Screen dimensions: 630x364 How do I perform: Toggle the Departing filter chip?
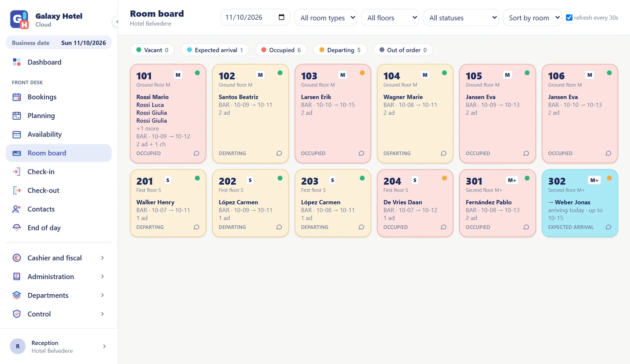(x=340, y=50)
